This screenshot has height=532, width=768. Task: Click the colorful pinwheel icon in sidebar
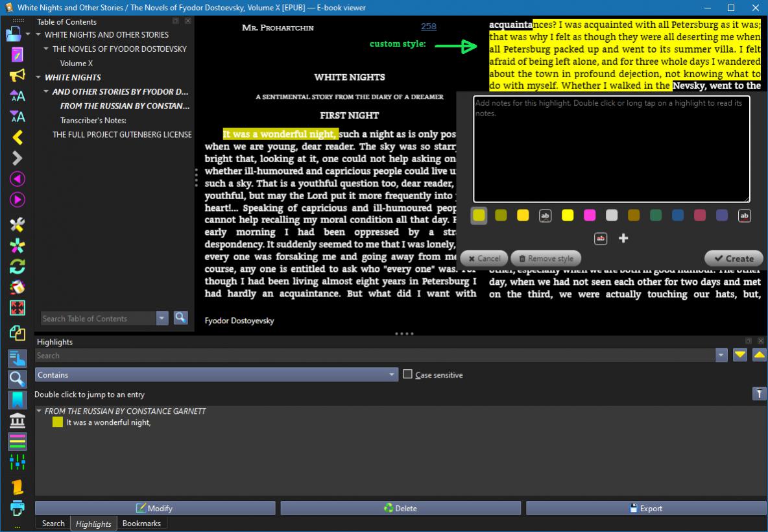17,246
